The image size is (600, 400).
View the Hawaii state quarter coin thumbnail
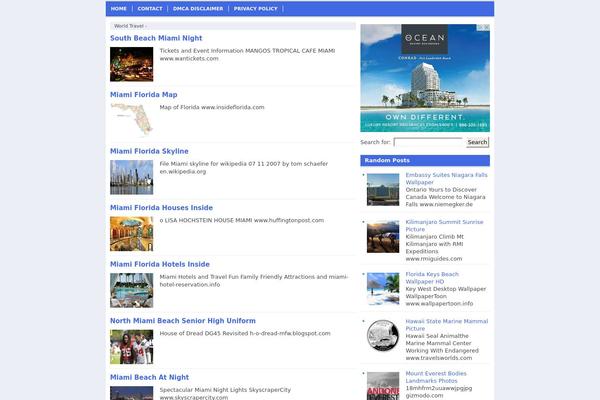pyautogui.click(x=383, y=336)
